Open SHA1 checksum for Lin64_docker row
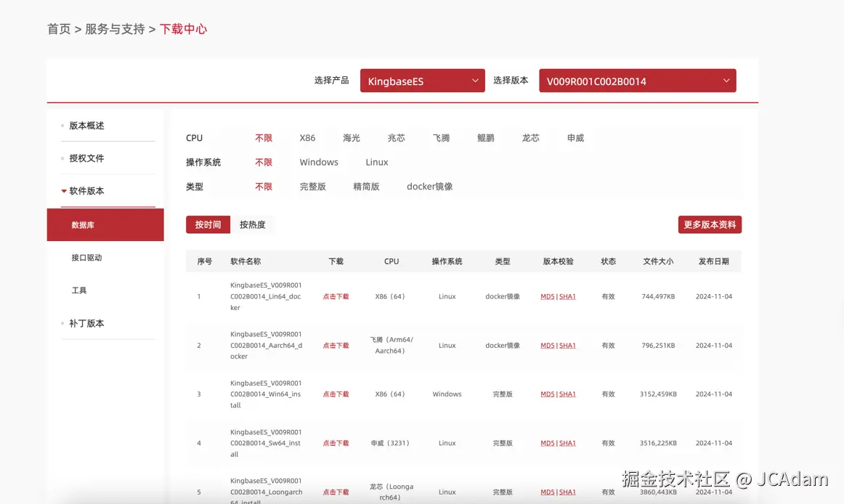This screenshot has height=504, width=844. 567,297
